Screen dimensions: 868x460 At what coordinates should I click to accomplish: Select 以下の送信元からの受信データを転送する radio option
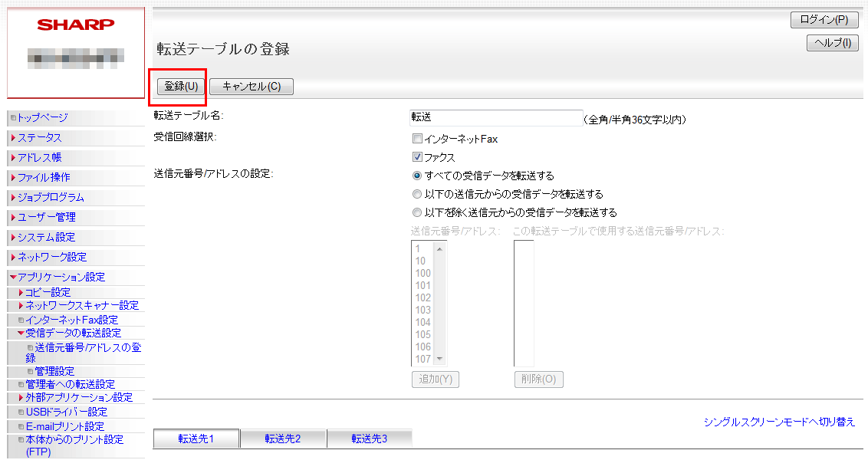[x=417, y=194]
